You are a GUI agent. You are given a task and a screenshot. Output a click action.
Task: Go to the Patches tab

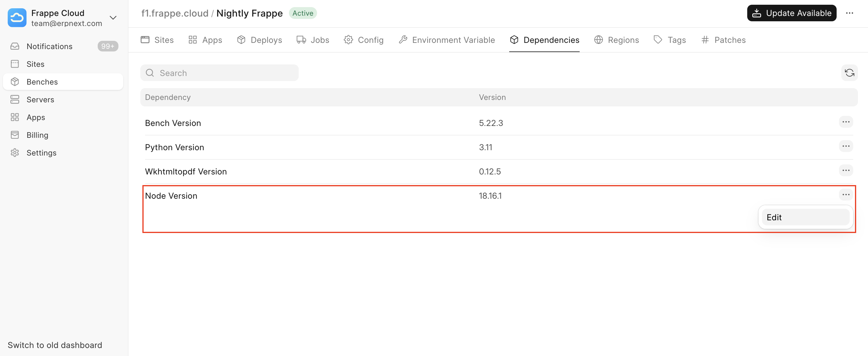tap(724, 40)
